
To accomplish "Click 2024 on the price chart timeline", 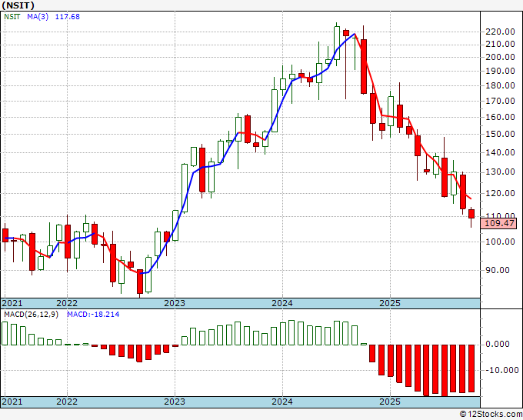I will coord(282,303).
